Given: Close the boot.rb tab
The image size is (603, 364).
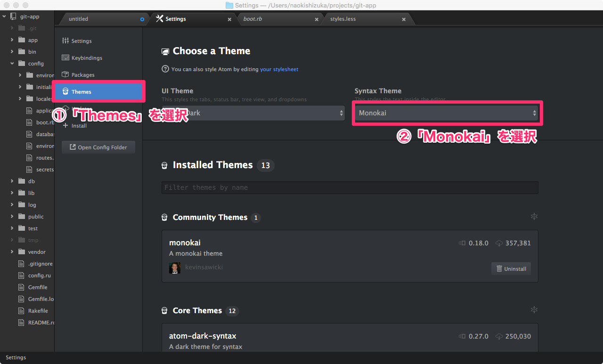Looking at the screenshot, I should (x=317, y=19).
